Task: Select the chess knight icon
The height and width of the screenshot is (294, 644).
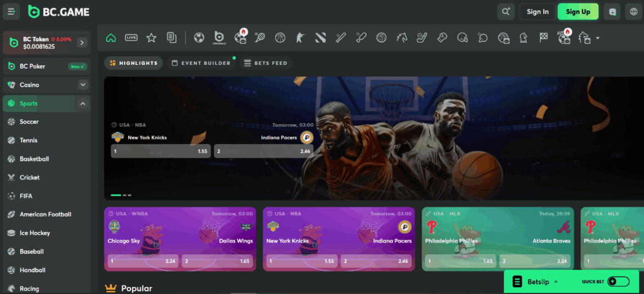Action: (x=523, y=38)
